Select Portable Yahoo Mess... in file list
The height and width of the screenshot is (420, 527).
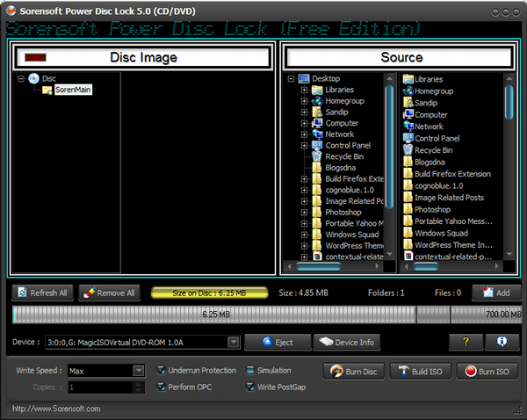tap(453, 221)
